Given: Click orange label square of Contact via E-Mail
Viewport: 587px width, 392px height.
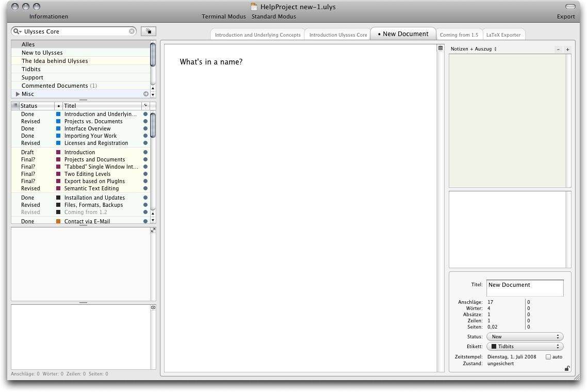Looking at the screenshot, I should [x=58, y=221].
